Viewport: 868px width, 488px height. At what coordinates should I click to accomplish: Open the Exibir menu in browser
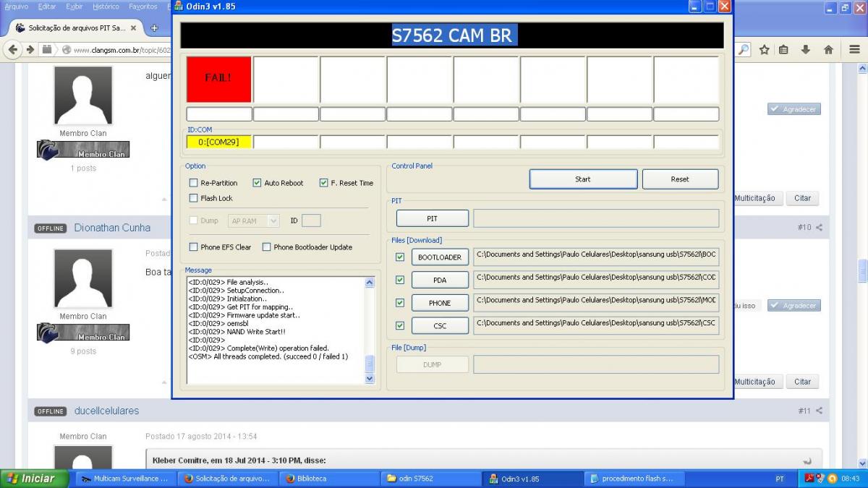(x=74, y=7)
